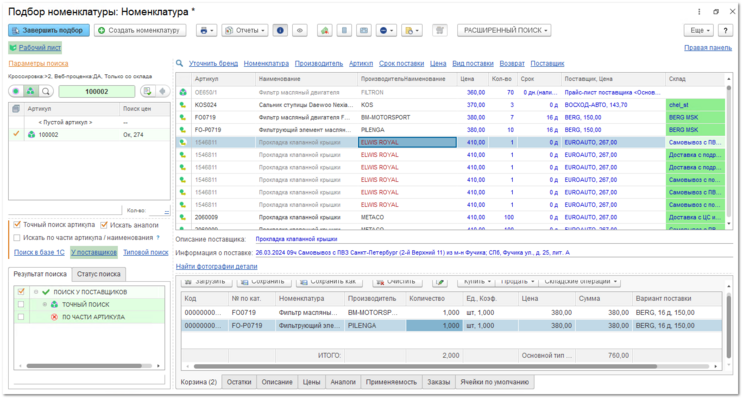Click the blue info icon in toolbar
Screen dimensions: 743x399
pos(280,30)
